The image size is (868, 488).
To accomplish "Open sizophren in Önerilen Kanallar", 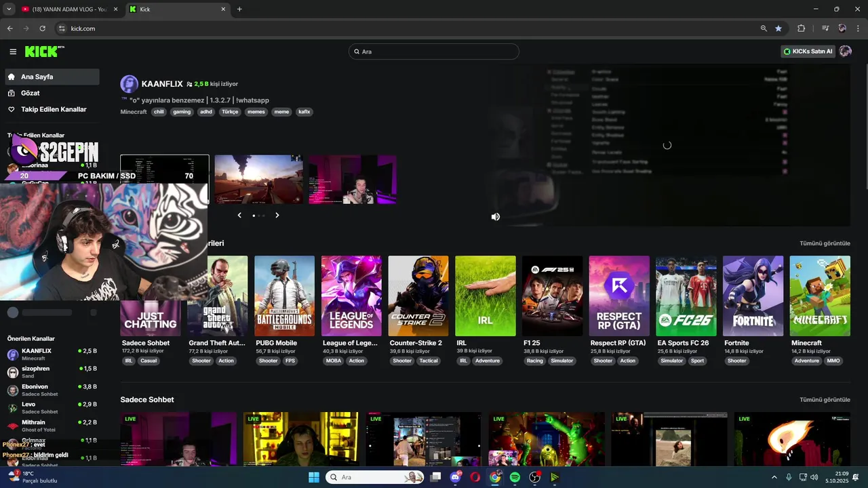I will 52,372.
